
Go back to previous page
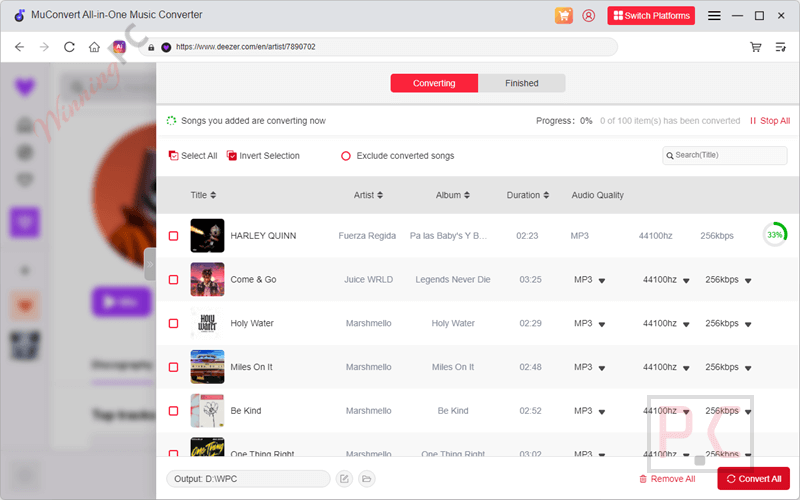pos(19,47)
